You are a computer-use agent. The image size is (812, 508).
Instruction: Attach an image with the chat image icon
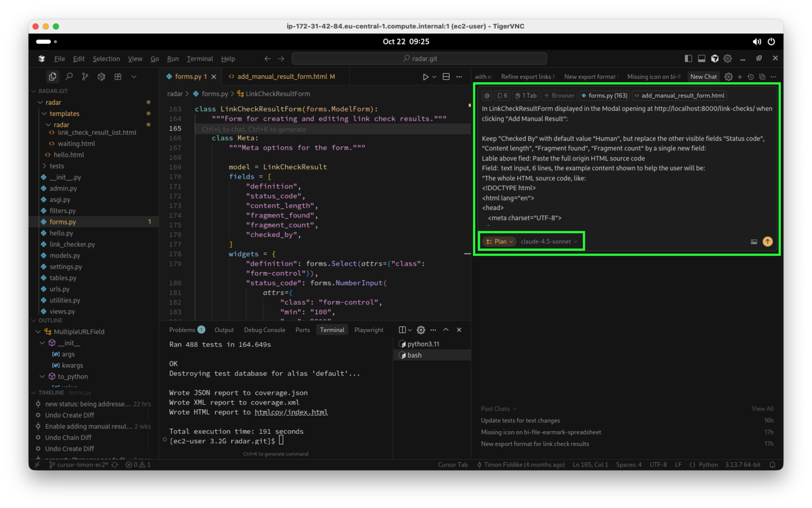pyautogui.click(x=754, y=242)
